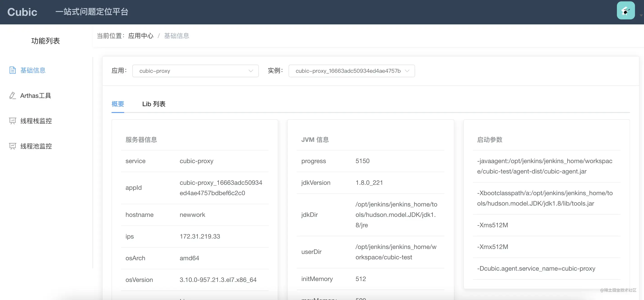Click the Cubic logo title
Image resolution: width=644 pixels, height=300 pixels.
22,12
